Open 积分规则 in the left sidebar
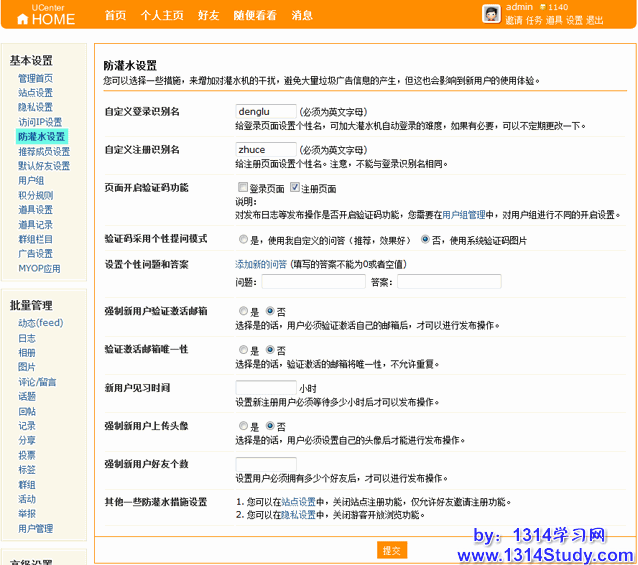The image size is (638, 565). click(x=36, y=196)
